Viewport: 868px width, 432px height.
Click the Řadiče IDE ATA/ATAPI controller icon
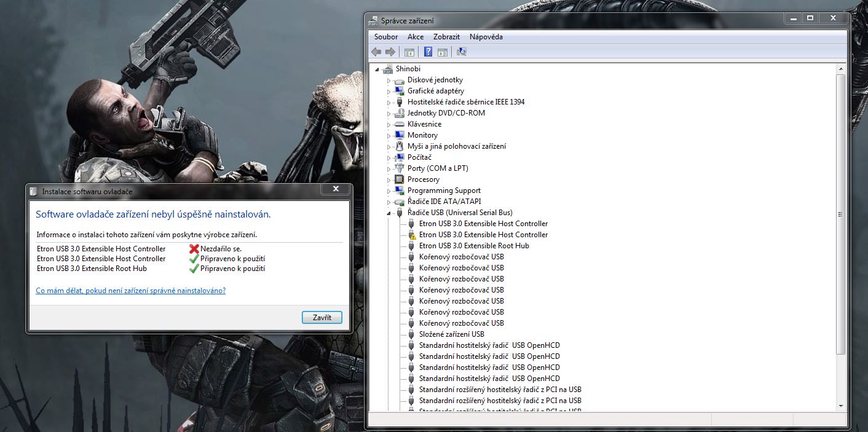click(399, 202)
